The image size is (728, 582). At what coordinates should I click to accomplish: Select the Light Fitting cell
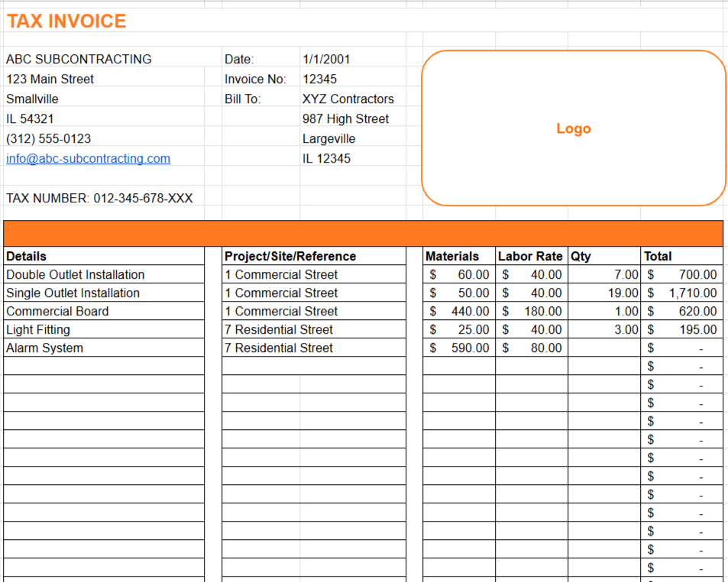click(104, 329)
